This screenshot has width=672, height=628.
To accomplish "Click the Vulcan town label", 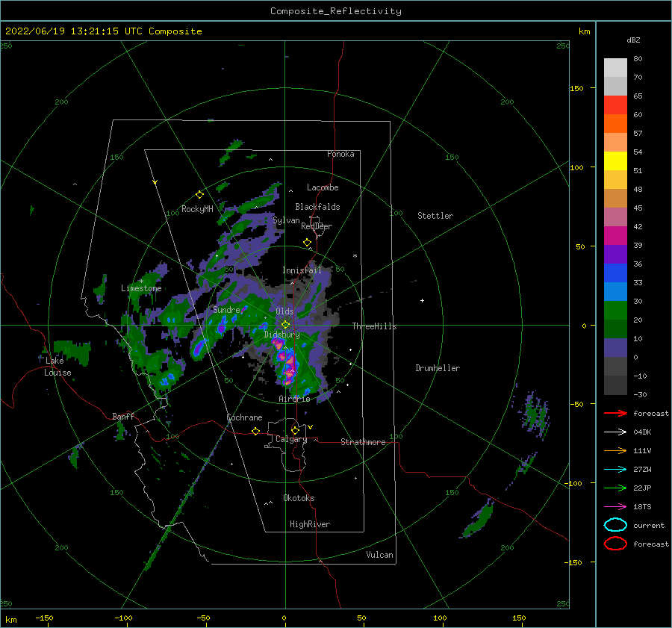I will (x=379, y=555).
